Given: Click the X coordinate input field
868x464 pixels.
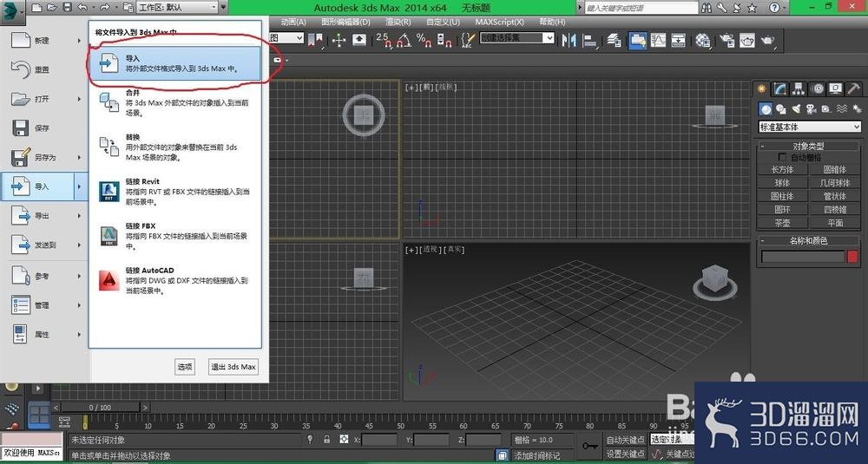Looking at the screenshot, I should tap(379, 440).
